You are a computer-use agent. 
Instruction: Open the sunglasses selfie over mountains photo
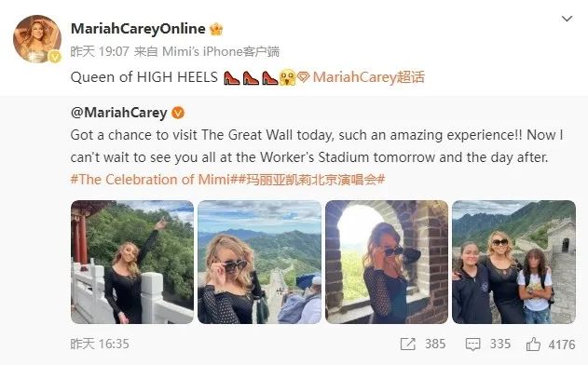(259, 262)
